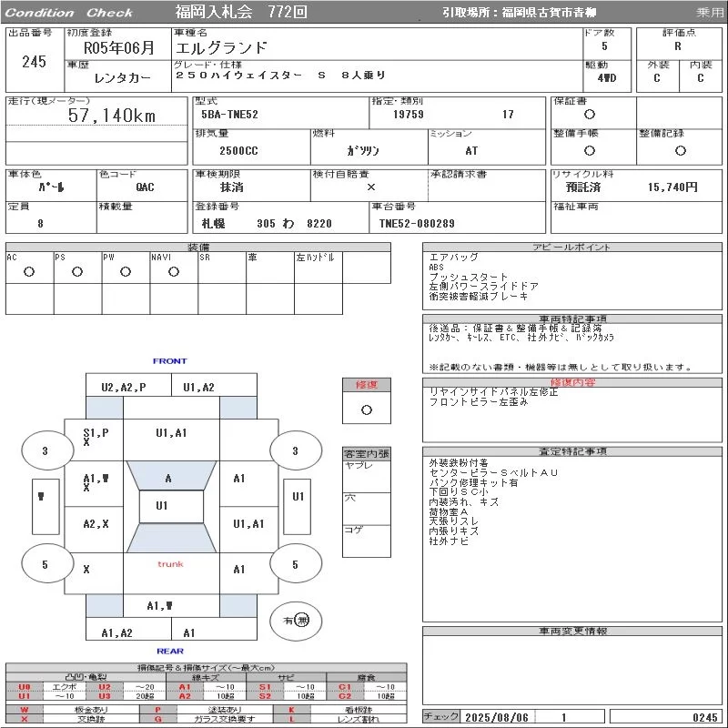This screenshot has height=728, width=728.
Task: Select the registration number 札幌 305 わ 8220
Action: [267, 223]
